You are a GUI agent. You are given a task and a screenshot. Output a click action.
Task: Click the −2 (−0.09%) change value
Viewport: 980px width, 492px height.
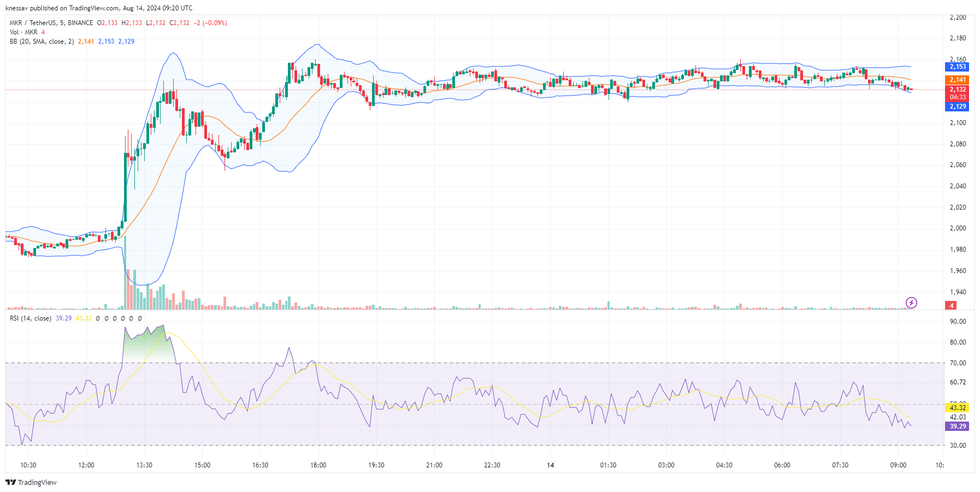(x=210, y=23)
